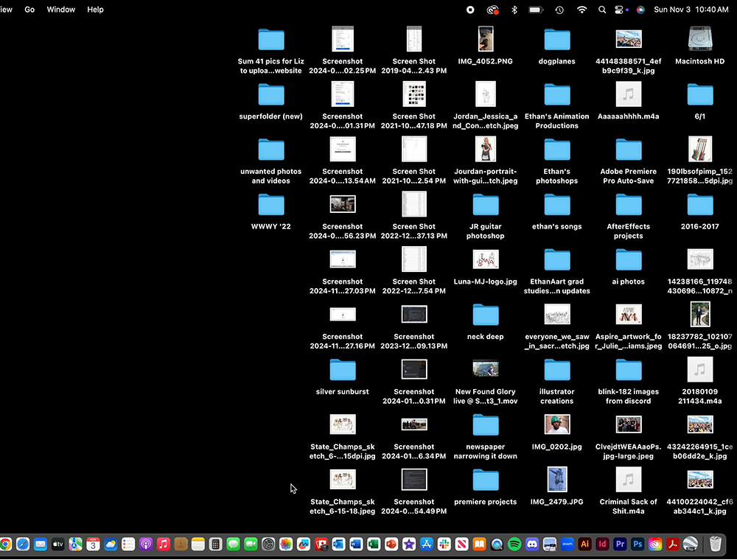Launch Podcasts from the Dock
The image size is (737, 560).
coord(146,544)
